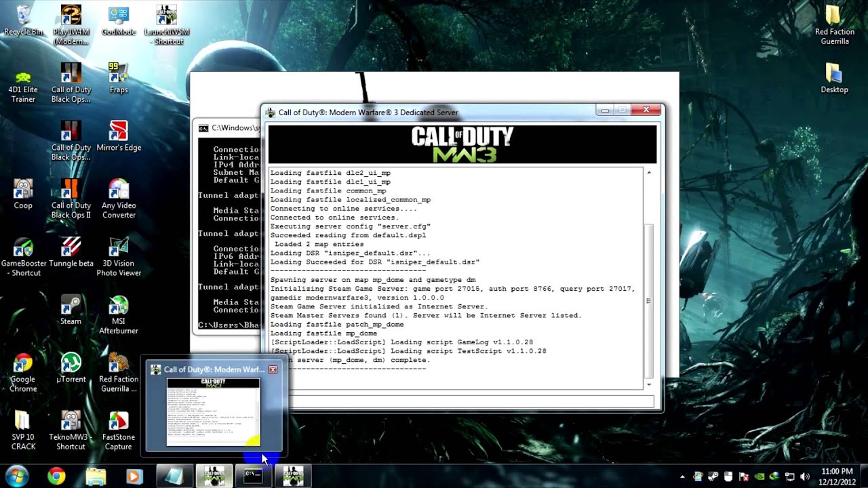Select the Coop desktop icon
The image size is (868, 488).
23,195
